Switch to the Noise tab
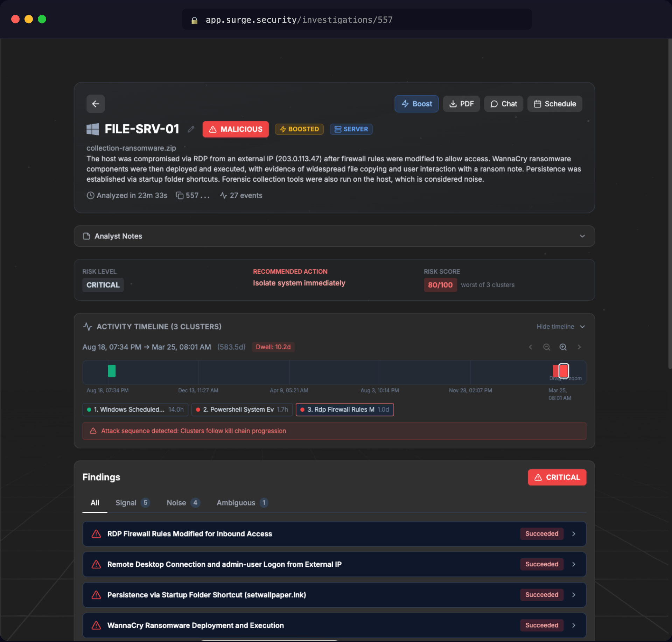The height and width of the screenshot is (642, 672). click(x=176, y=503)
